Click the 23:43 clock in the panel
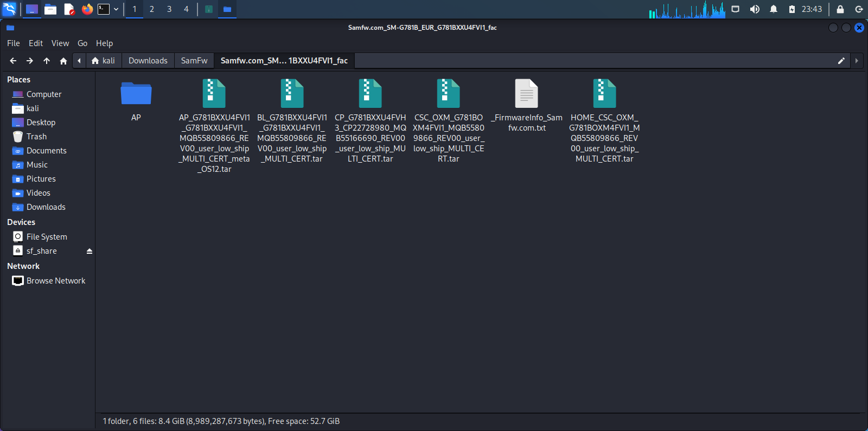Screen dimensions: 868x431 click(x=812, y=9)
